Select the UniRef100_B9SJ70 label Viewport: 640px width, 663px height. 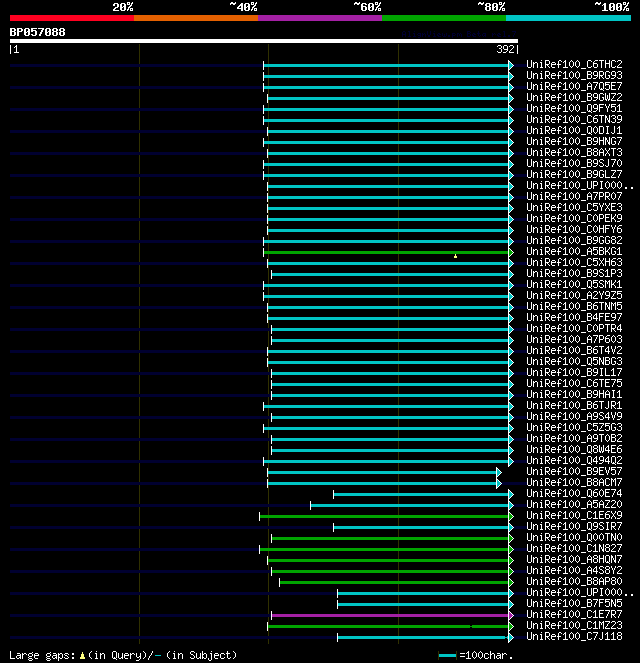[574, 163]
